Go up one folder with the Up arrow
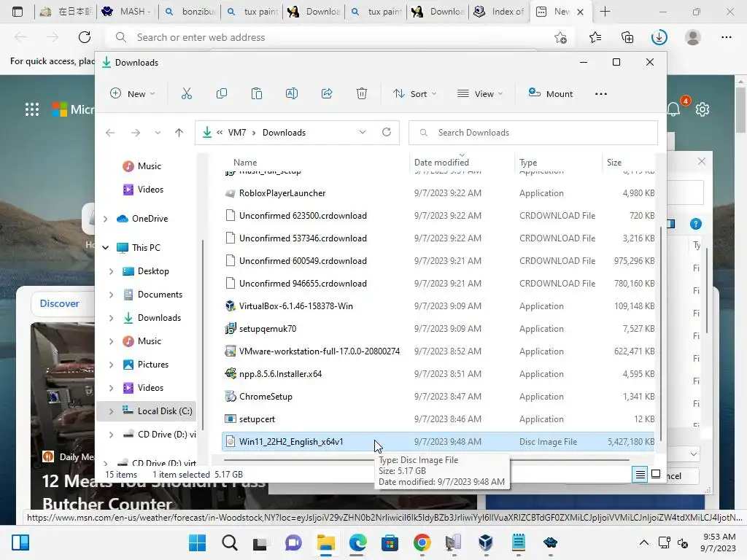747x560 pixels. click(179, 133)
